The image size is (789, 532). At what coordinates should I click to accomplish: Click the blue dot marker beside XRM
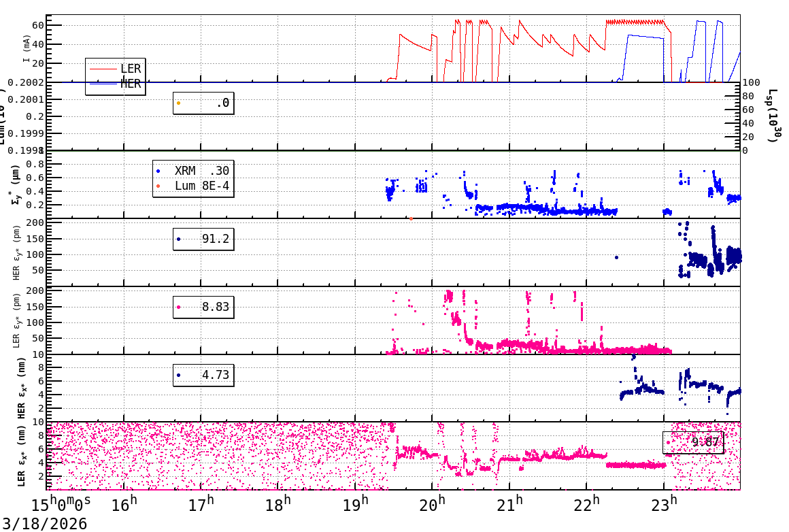pyautogui.click(x=158, y=171)
